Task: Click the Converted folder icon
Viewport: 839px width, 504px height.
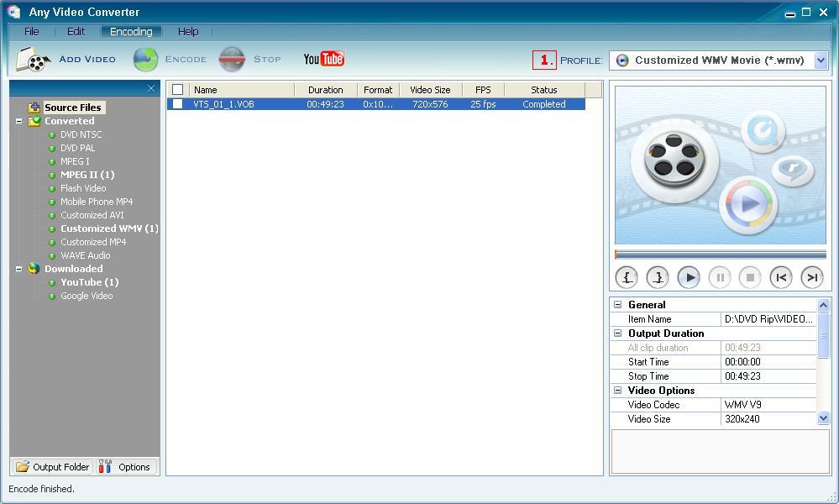Action: pos(34,121)
